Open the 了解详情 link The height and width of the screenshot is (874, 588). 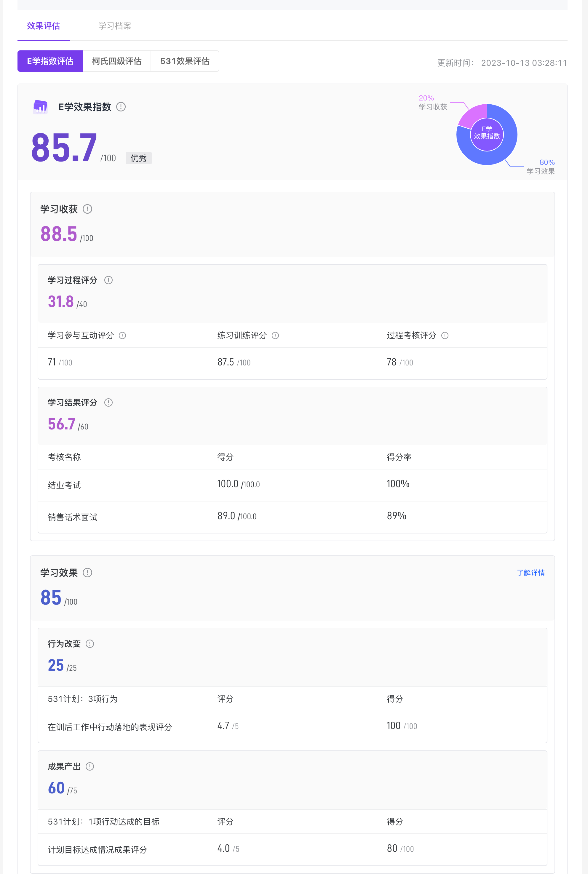(531, 573)
